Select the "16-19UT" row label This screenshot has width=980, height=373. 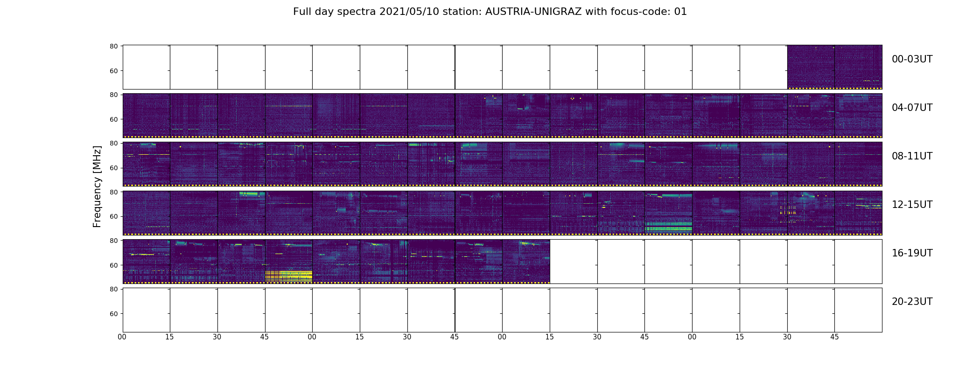[912, 253]
